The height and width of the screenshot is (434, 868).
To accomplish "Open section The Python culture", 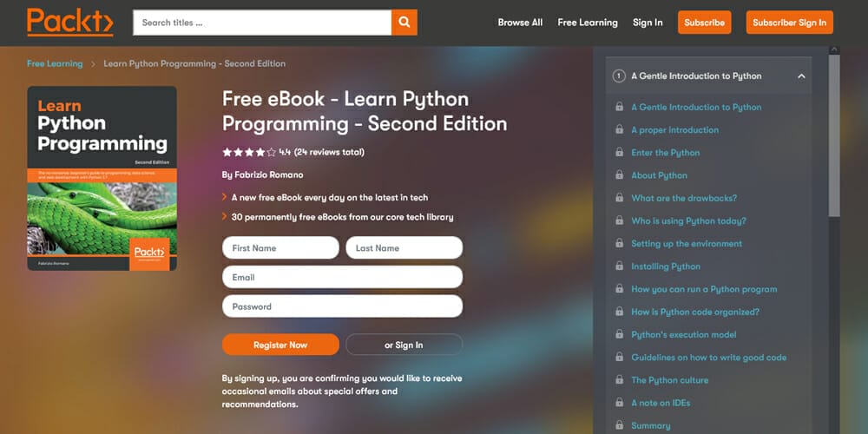I will [x=670, y=380].
